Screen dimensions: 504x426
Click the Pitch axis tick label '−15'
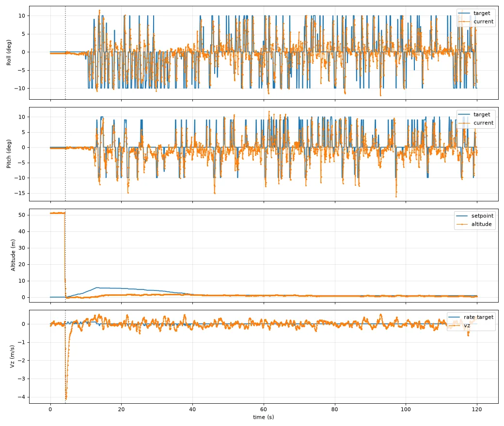click(x=19, y=193)
